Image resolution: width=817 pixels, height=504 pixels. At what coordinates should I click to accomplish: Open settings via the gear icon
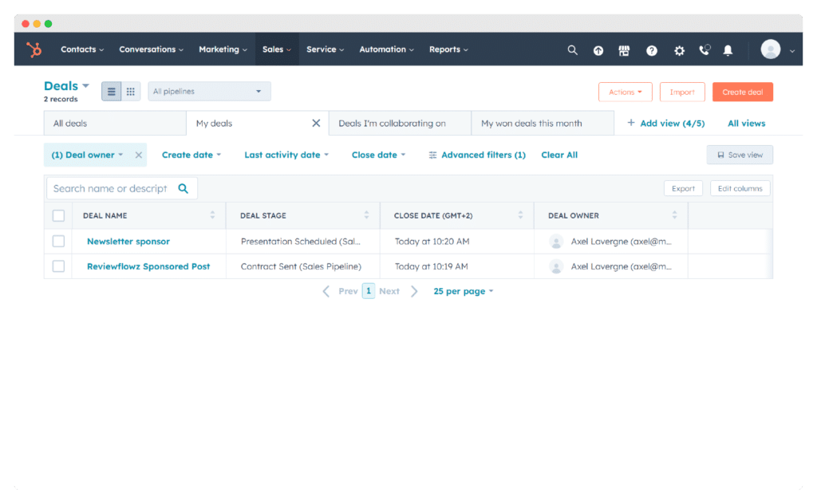(x=679, y=49)
